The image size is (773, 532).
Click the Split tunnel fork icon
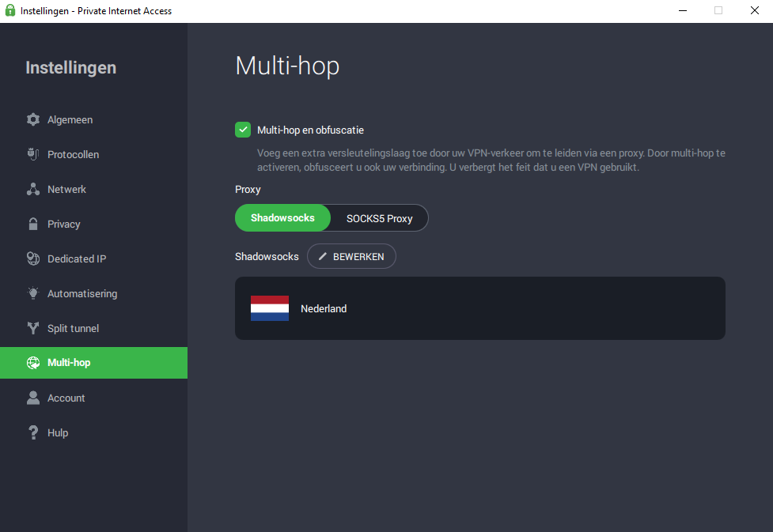(x=33, y=329)
